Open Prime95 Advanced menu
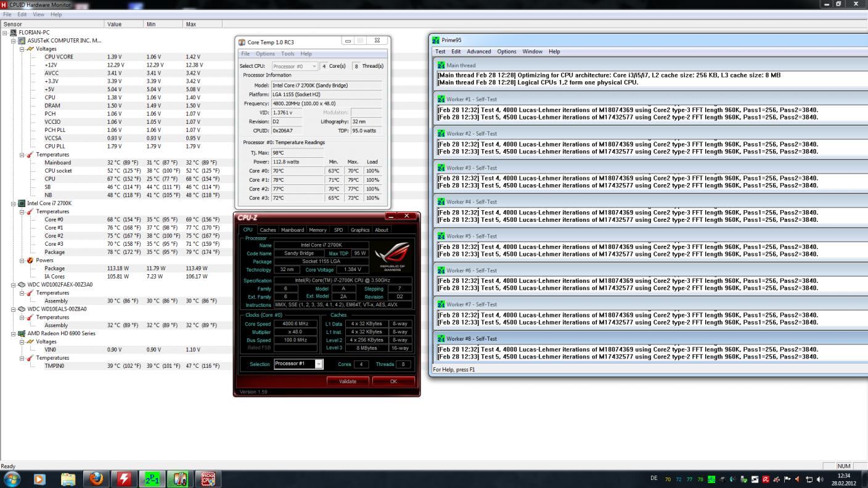 478,51
